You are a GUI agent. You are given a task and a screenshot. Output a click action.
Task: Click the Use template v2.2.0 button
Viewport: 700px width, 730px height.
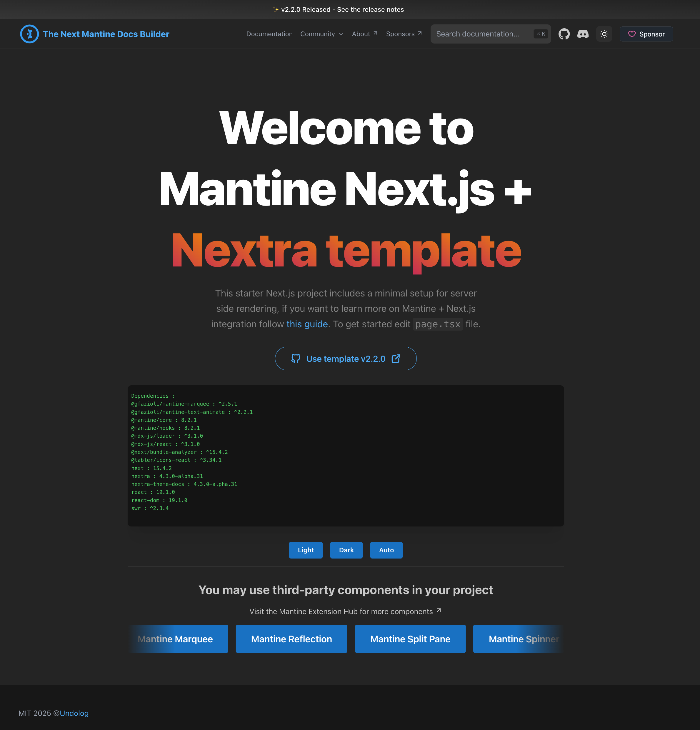coord(346,358)
